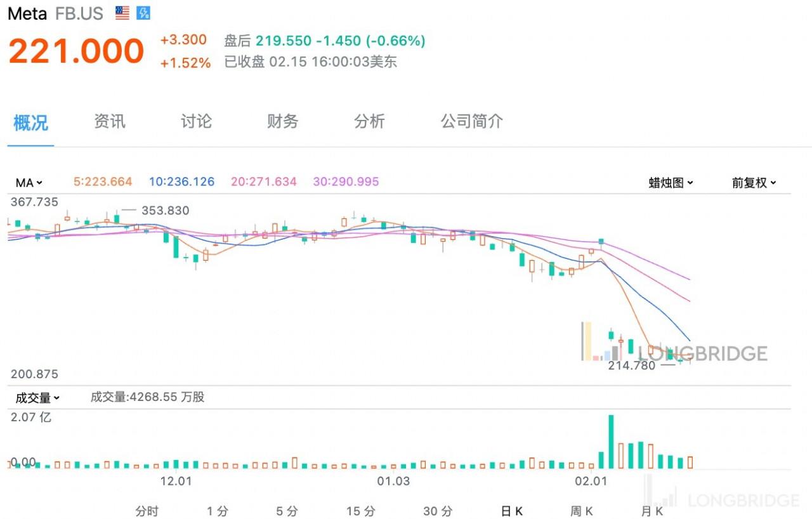The height and width of the screenshot is (519, 812).
Task: Expand the 蜡烛图 chart type dropdown
Action: pos(671,183)
